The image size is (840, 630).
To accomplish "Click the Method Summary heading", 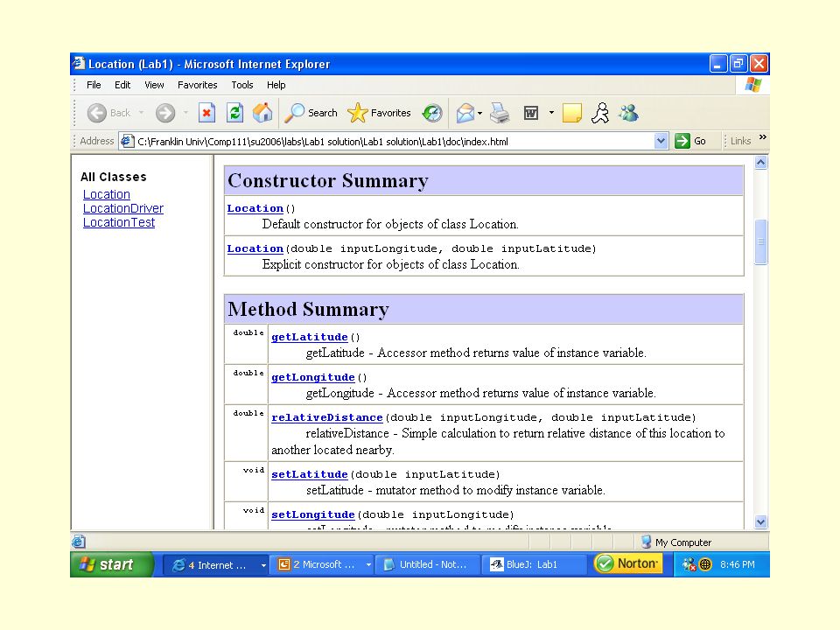I will (308, 309).
